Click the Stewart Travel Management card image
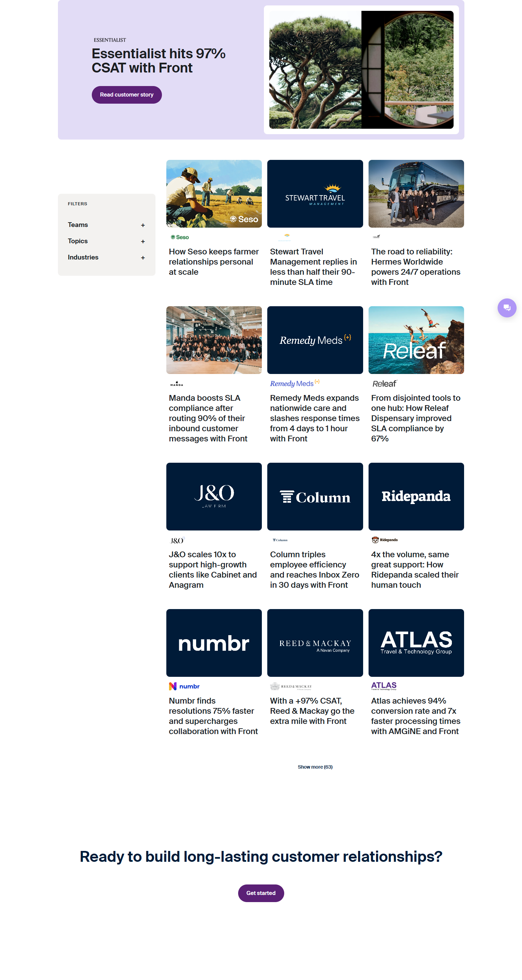 coord(315,194)
